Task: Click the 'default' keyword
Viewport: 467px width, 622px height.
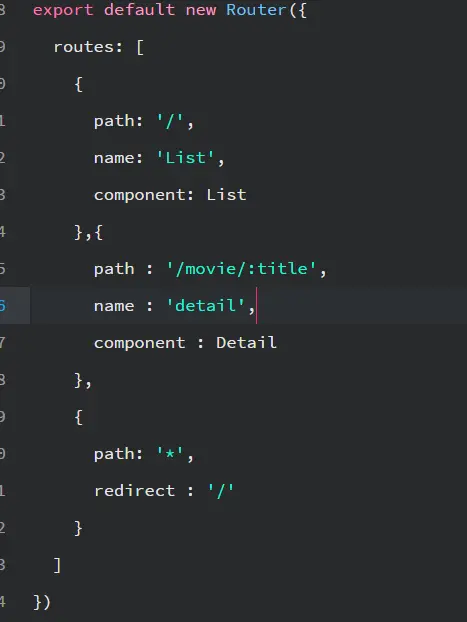Action: tap(139, 10)
